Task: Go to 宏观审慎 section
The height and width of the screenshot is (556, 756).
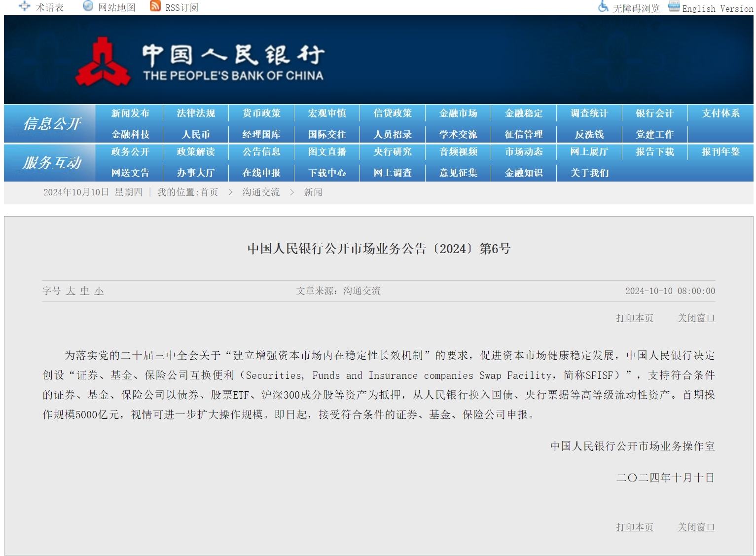Action: pos(327,113)
